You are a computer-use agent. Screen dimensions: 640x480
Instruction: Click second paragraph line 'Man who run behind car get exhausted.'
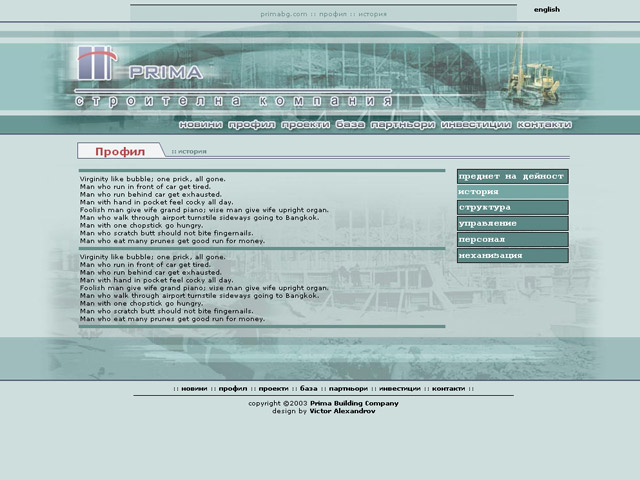151,272
